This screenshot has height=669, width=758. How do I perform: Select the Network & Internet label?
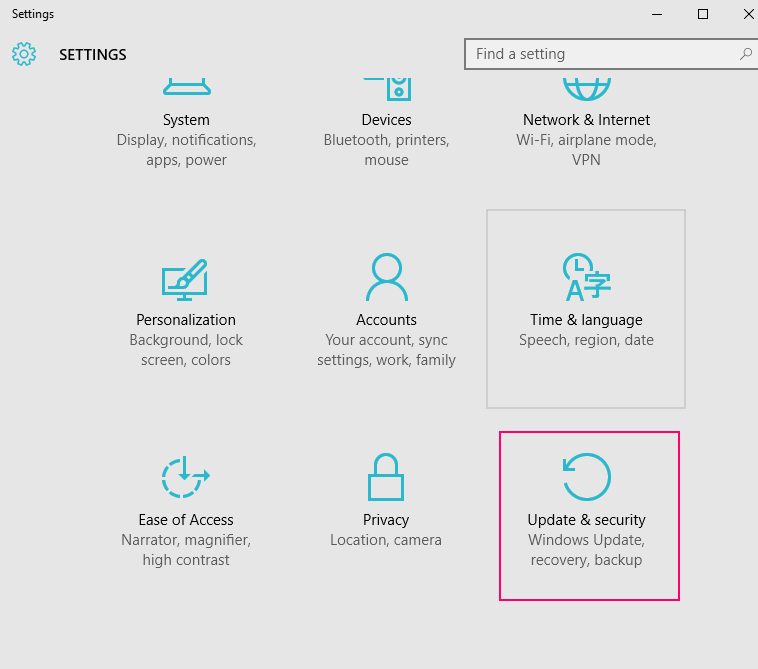[586, 120]
